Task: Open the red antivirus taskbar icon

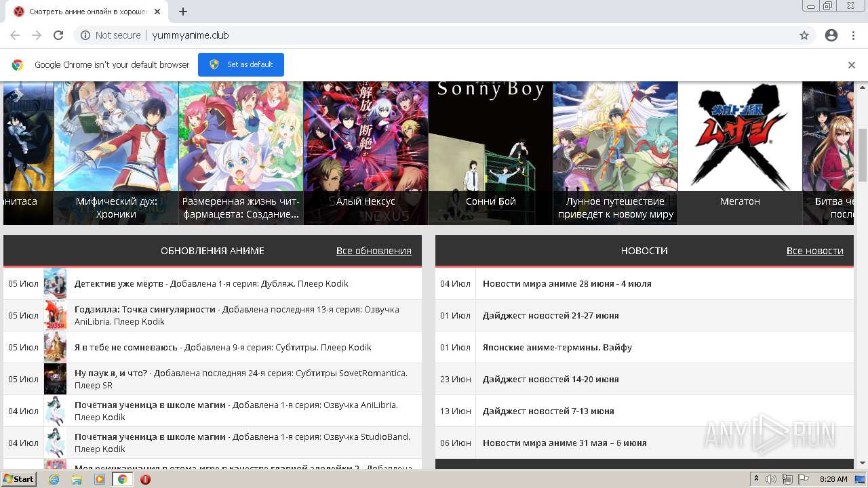Action: pyautogui.click(x=145, y=479)
